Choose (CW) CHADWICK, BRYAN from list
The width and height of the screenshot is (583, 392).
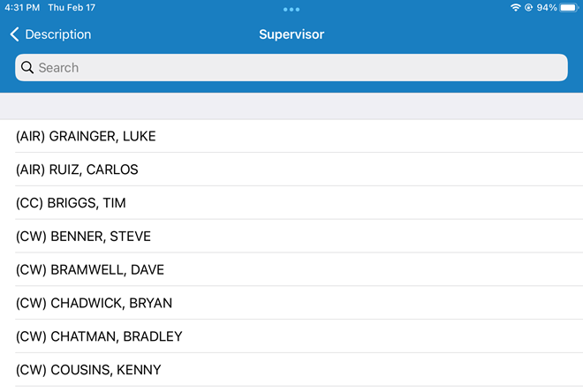(x=94, y=304)
